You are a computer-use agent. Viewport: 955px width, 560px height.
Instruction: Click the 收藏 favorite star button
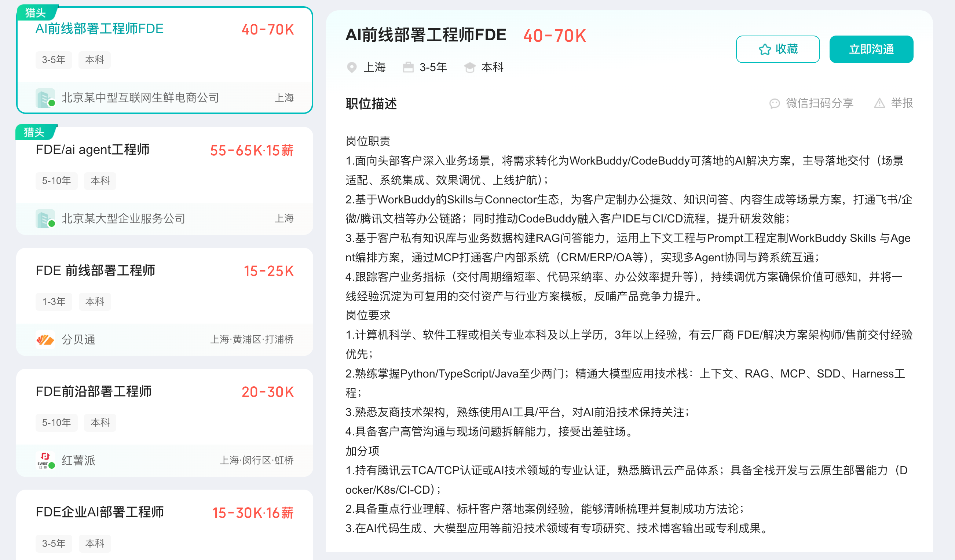pyautogui.click(x=777, y=49)
